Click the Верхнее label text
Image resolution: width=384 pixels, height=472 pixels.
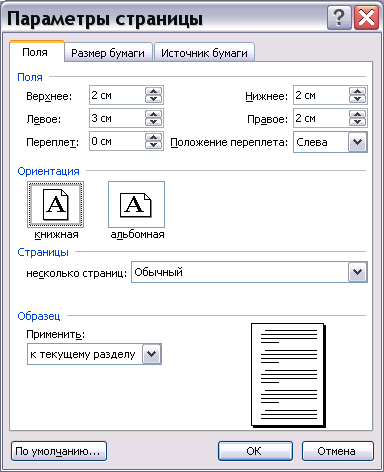pos(49,96)
